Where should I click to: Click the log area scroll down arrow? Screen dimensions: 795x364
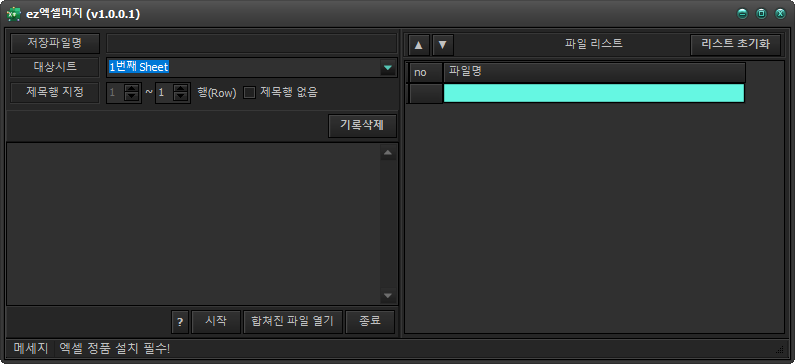click(x=388, y=295)
